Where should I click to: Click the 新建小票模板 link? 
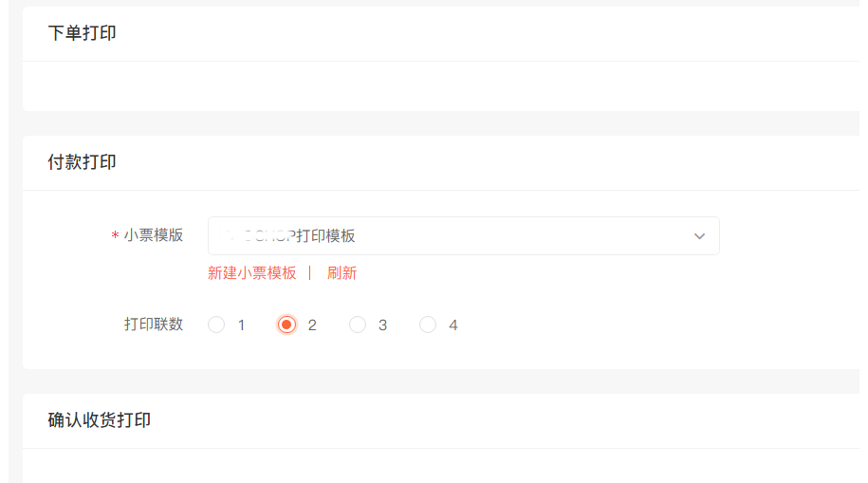[x=252, y=273]
